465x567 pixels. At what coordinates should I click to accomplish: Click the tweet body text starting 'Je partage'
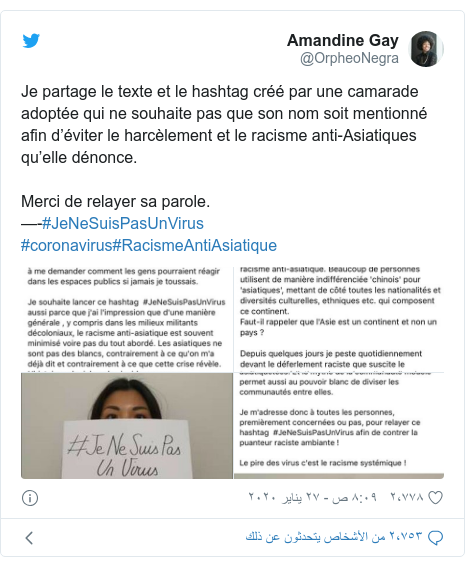(x=224, y=124)
